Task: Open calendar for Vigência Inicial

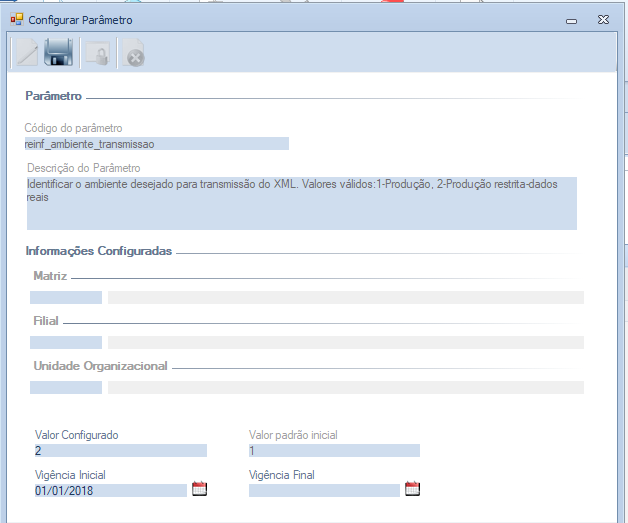Action: coord(199,489)
